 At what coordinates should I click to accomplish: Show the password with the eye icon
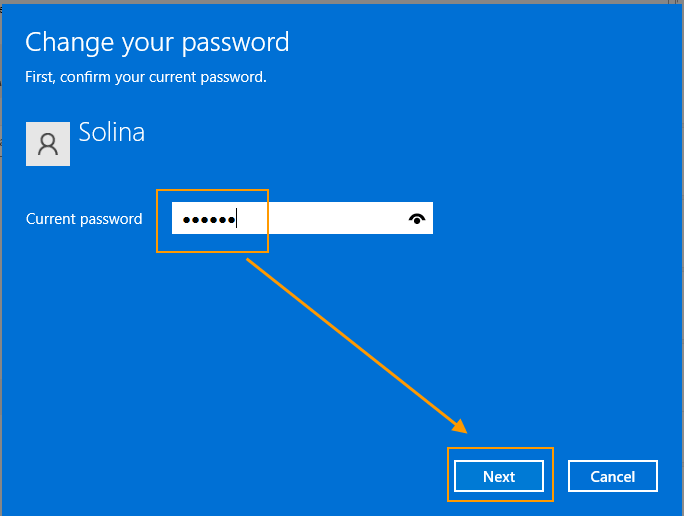click(417, 219)
